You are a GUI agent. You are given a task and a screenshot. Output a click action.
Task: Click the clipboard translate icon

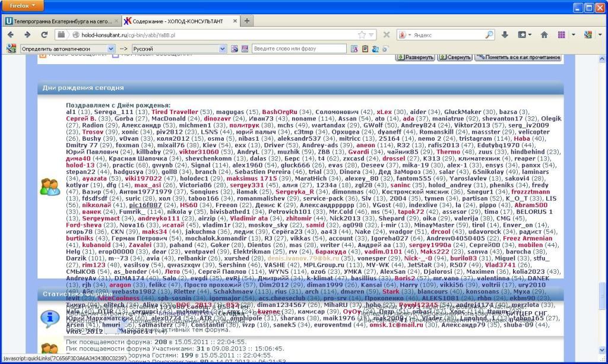[x=365, y=49]
